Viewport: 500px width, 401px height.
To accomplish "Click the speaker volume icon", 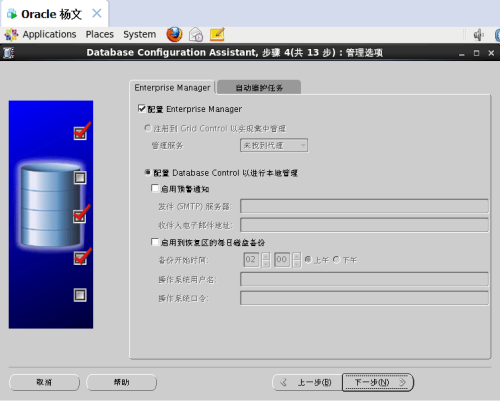I will pyautogui.click(x=478, y=35).
